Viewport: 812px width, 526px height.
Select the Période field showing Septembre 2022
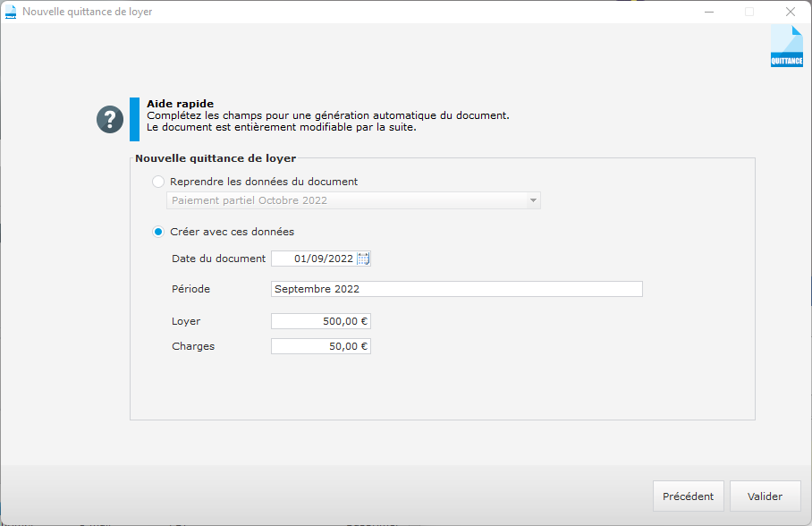pyautogui.click(x=456, y=288)
